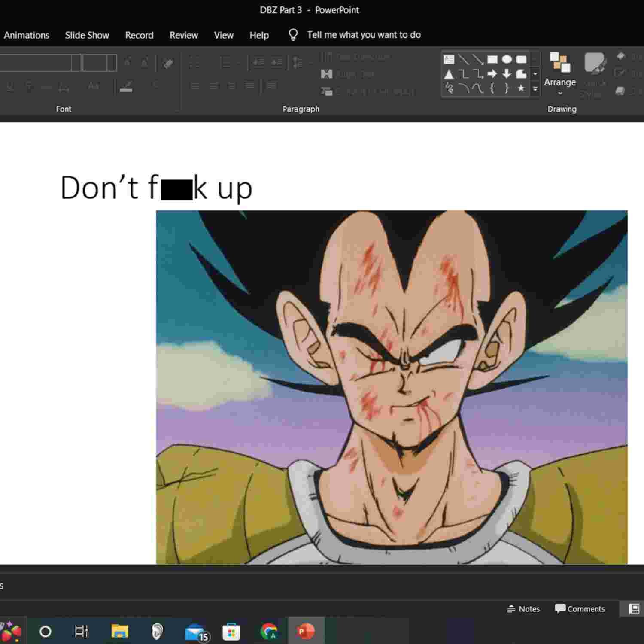Select the right arrow shape
Screen dimensions: 644x644
pyautogui.click(x=492, y=74)
